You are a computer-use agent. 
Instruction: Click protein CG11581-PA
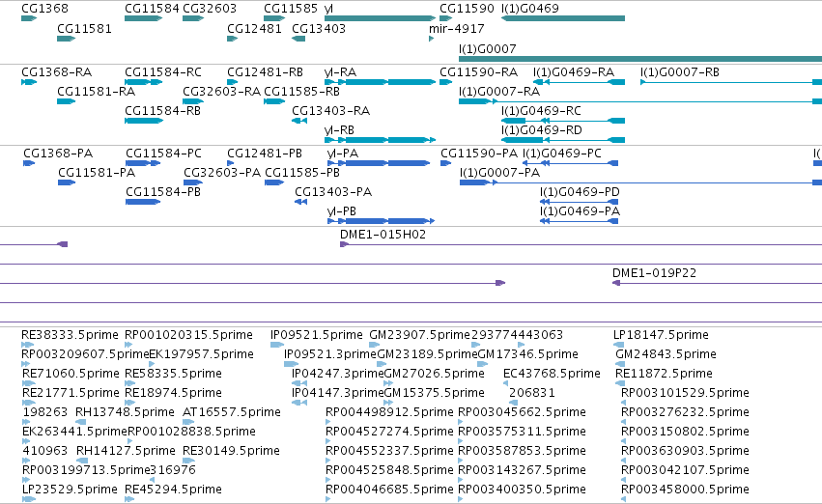coord(67,182)
